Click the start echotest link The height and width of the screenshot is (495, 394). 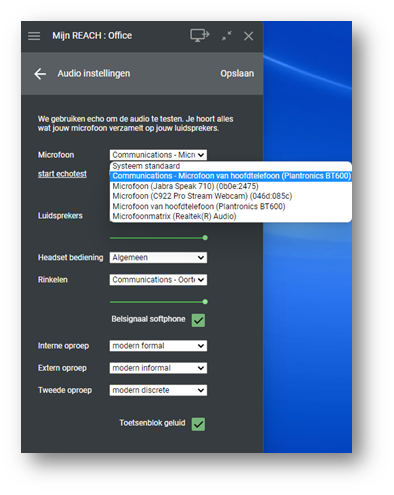point(62,174)
